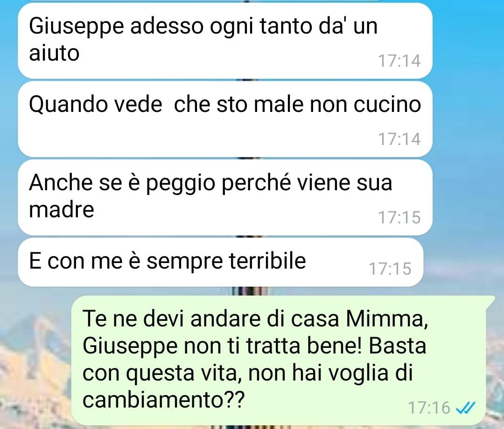Tap the 17:16 timestamp in the green bubble

pyautogui.click(x=429, y=408)
